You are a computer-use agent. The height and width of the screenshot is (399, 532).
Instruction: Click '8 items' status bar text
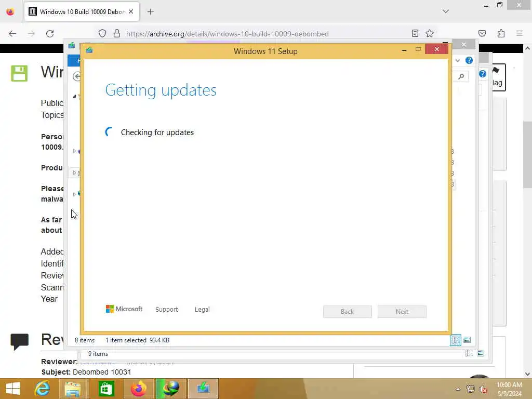(85, 340)
